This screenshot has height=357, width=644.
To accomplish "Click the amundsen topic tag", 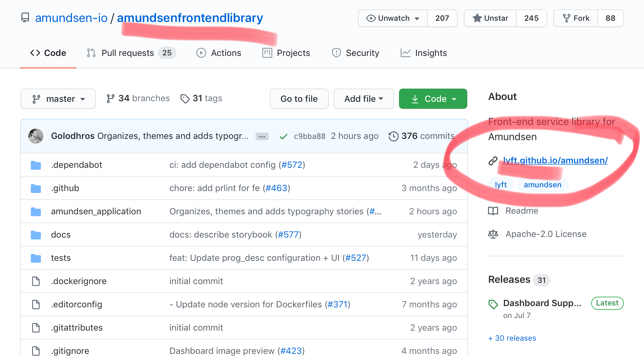I will 542,185.
